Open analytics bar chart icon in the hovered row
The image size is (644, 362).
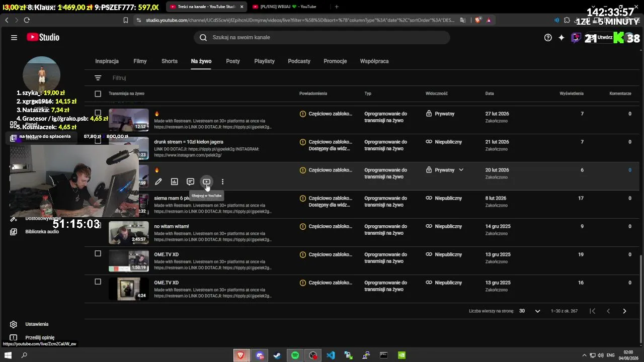pyautogui.click(x=175, y=182)
